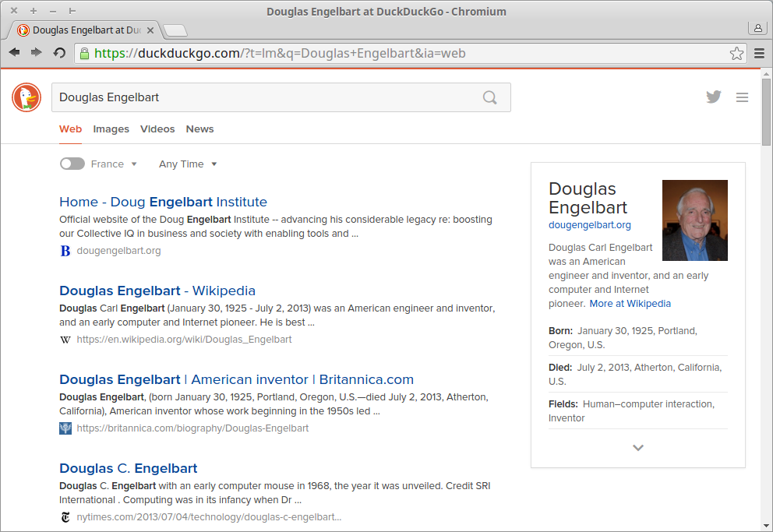Click the green padlock security icon
The image size is (773, 532).
(x=84, y=53)
